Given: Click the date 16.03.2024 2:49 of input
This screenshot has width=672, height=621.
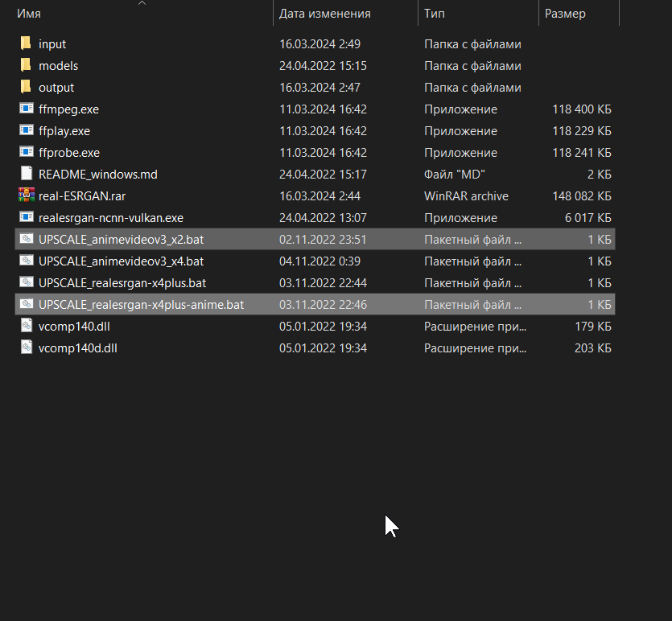Looking at the screenshot, I should [320, 44].
